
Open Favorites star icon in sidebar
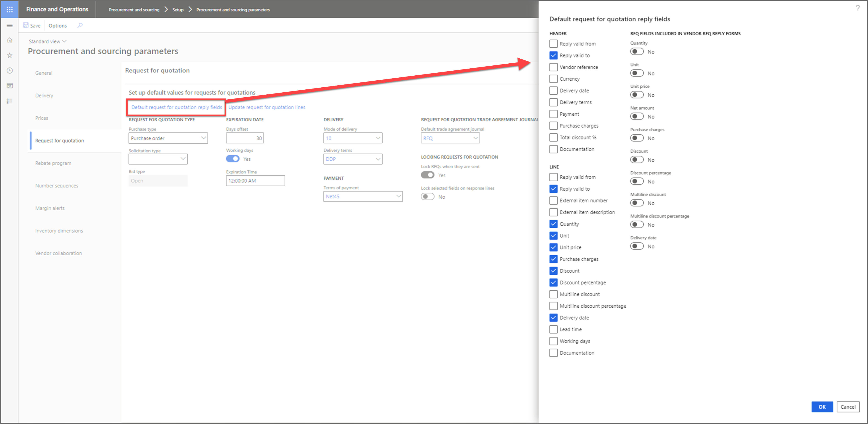(10, 55)
